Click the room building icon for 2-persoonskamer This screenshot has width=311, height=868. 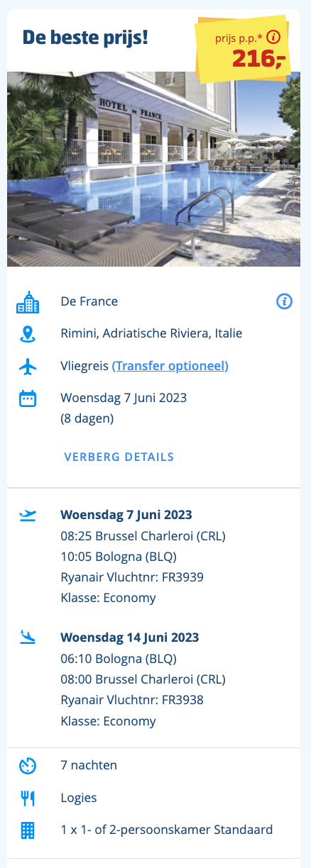(28, 830)
